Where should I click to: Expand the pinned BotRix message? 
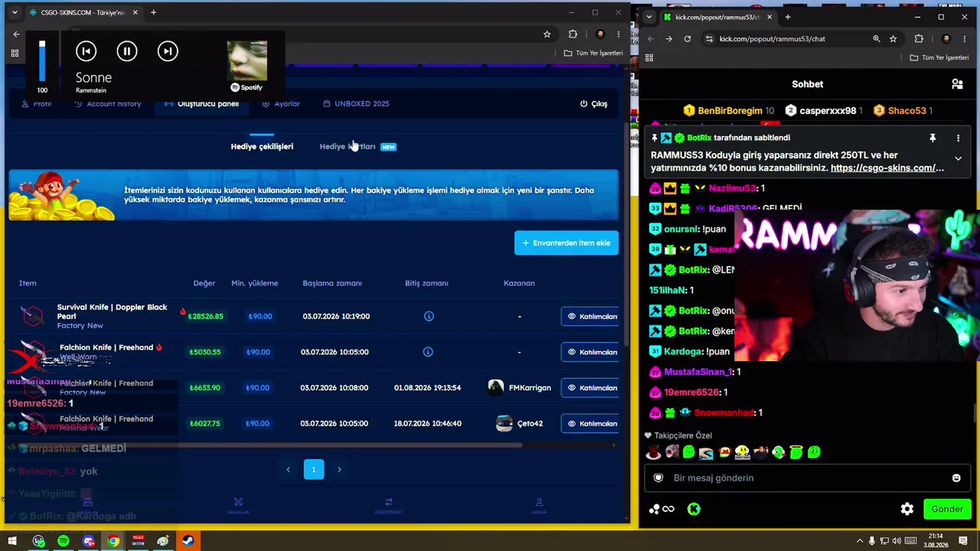point(958,158)
